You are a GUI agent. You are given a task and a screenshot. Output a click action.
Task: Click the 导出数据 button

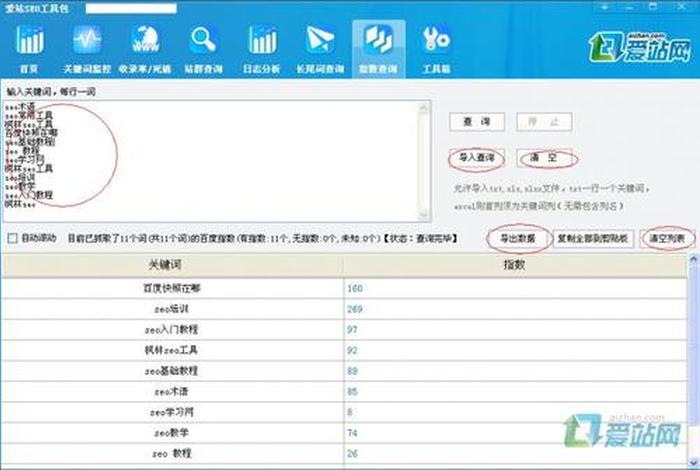click(x=517, y=238)
